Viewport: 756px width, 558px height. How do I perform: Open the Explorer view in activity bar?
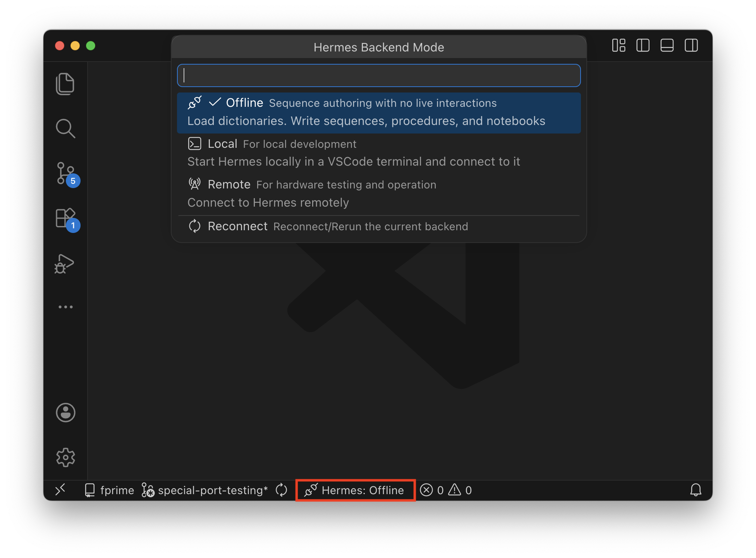(x=65, y=84)
